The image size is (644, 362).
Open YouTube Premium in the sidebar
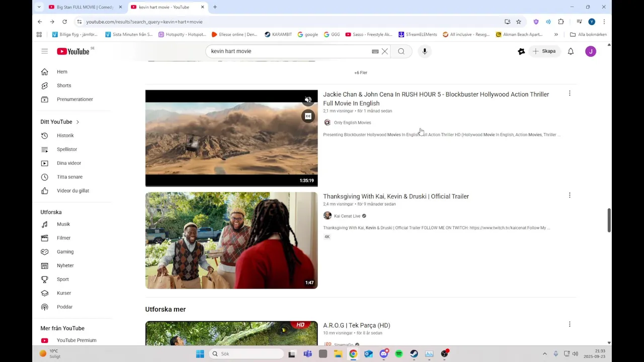point(75,340)
